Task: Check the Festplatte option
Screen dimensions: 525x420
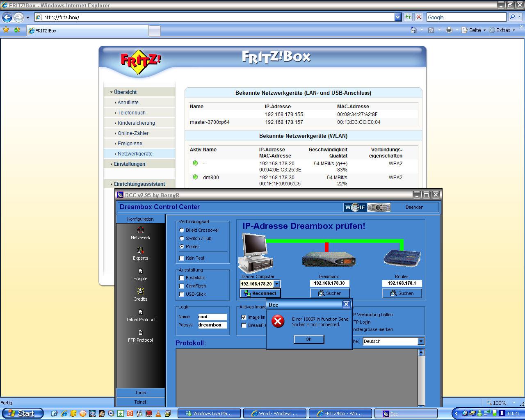Action: pos(182,278)
